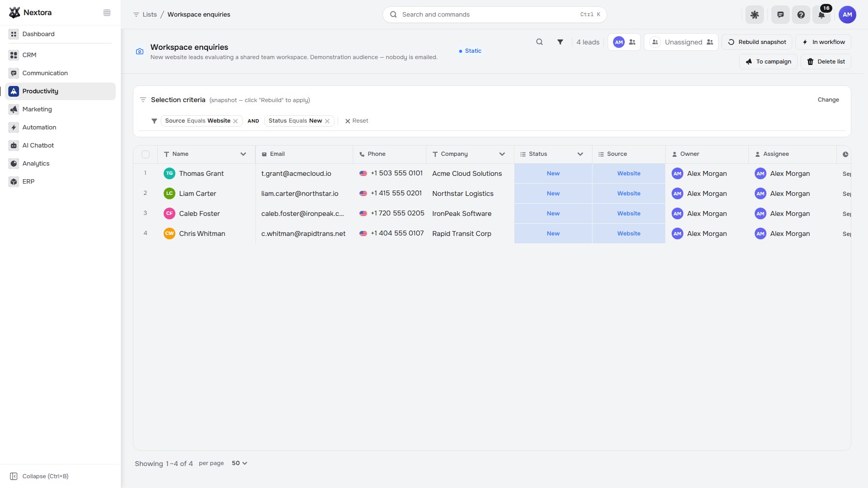Open Analytics in the sidebar
Viewport: 868px width, 488px height.
point(60,164)
